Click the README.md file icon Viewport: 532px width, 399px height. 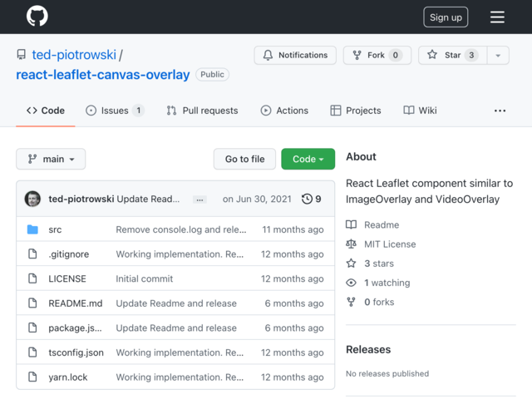[32, 303]
